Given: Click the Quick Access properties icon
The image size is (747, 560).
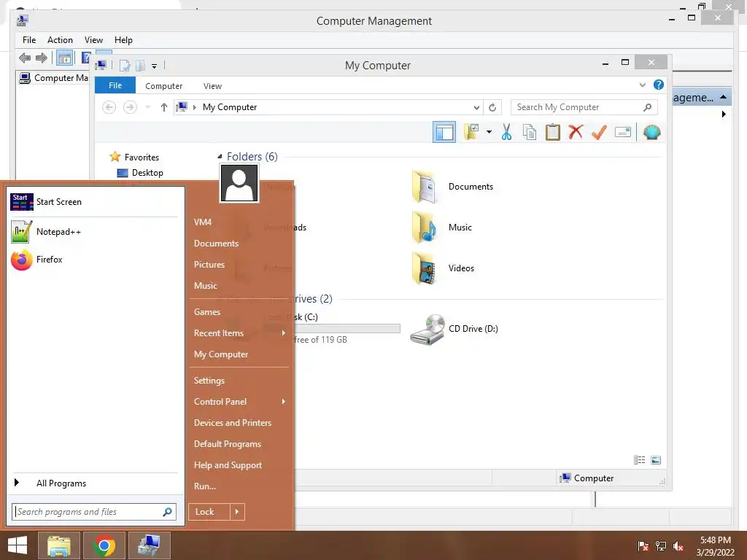Looking at the screenshot, I should click(x=124, y=65).
